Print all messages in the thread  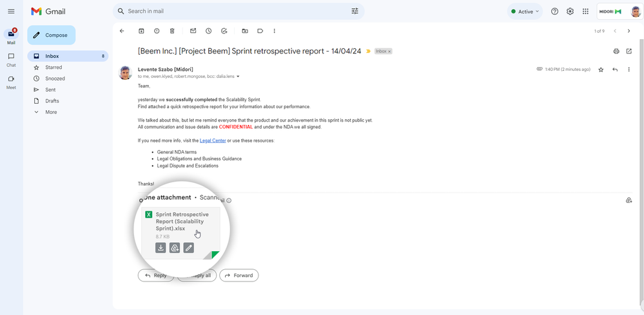point(616,52)
